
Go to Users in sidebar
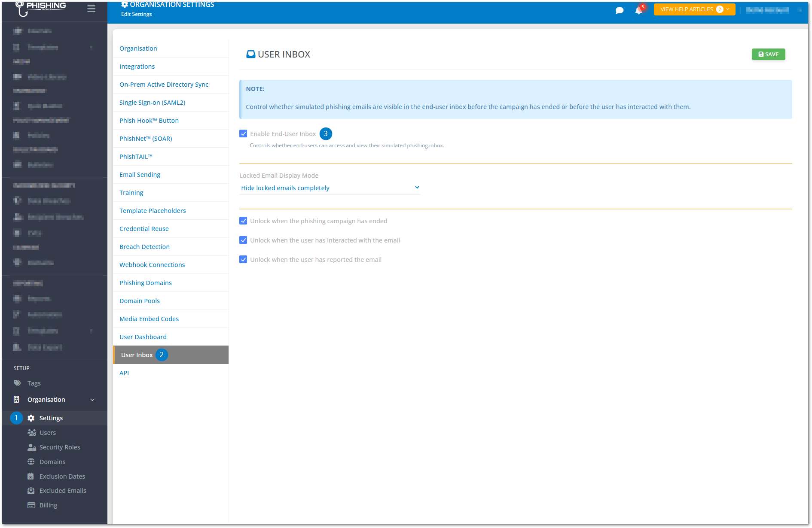coord(48,432)
